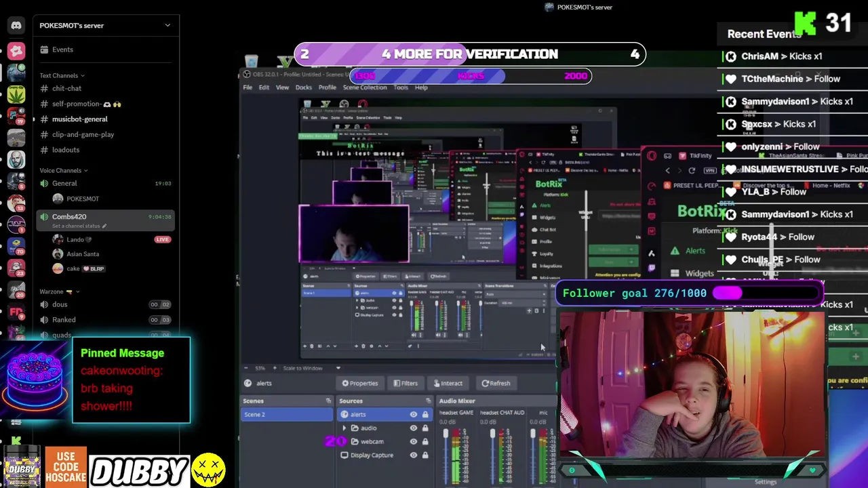This screenshot has height=488, width=868.
Task: Toggle visibility eye of Display Capture
Action: pos(413,455)
